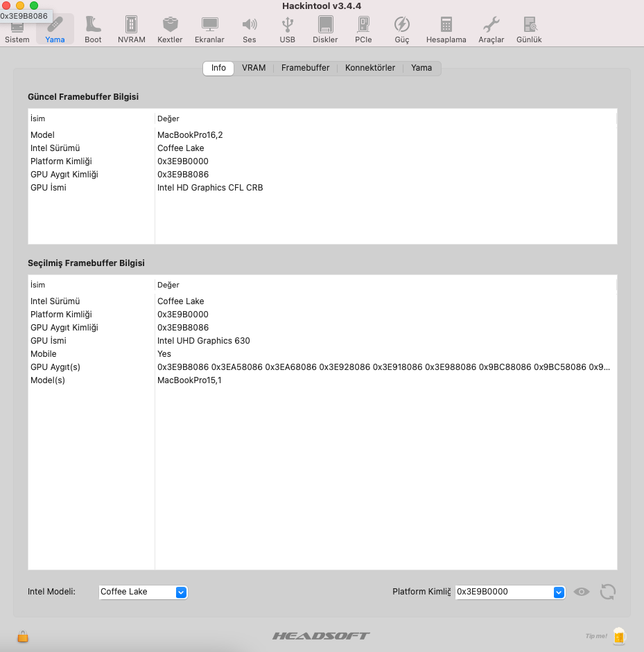Click the refresh arrows button
The image size is (644, 652).
click(608, 592)
